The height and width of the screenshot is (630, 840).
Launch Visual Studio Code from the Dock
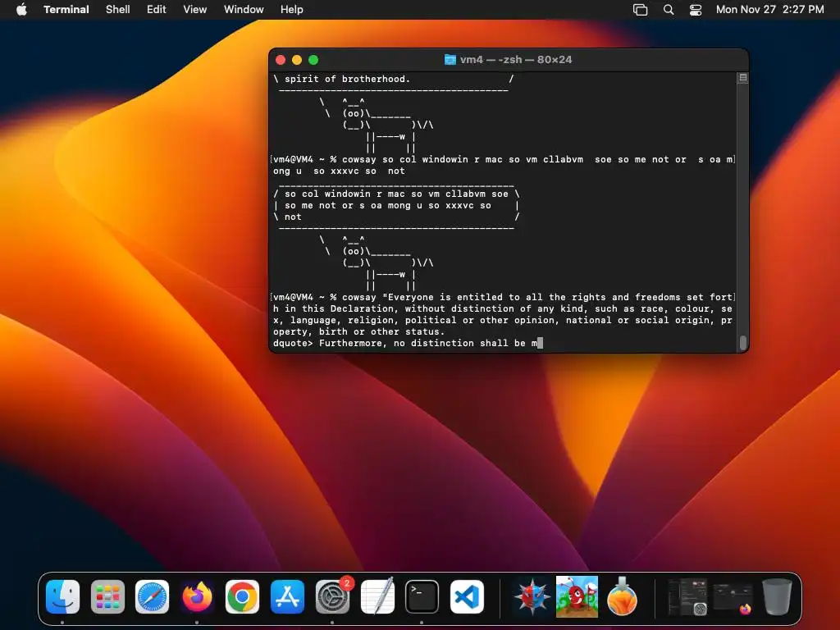pos(467,596)
